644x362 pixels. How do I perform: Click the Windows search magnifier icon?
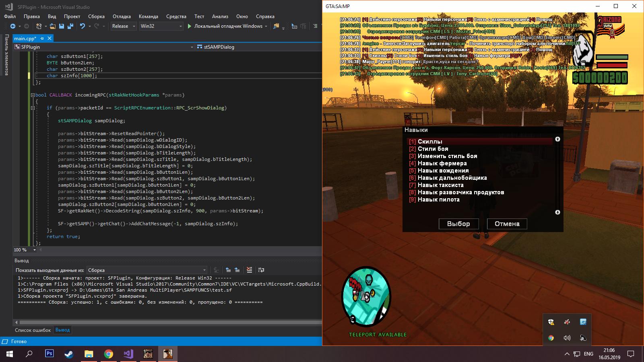tap(29, 354)
